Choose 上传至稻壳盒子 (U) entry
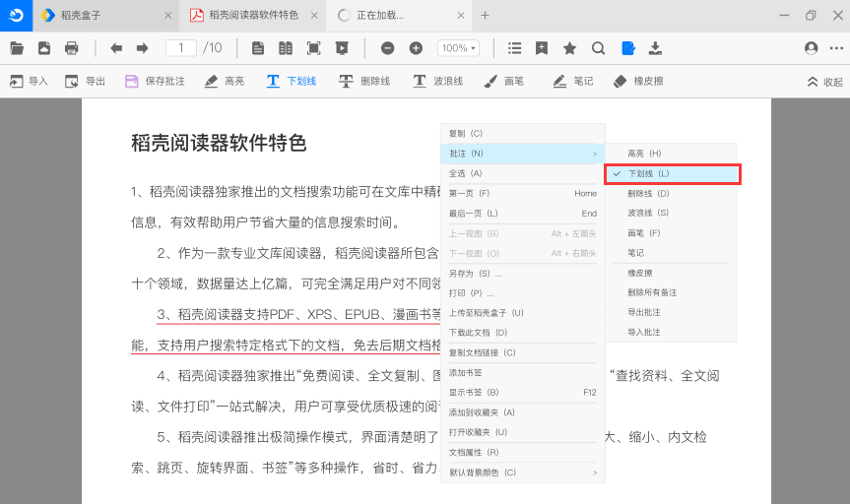This screenshot has height=504, width=850. pos(523,313)
